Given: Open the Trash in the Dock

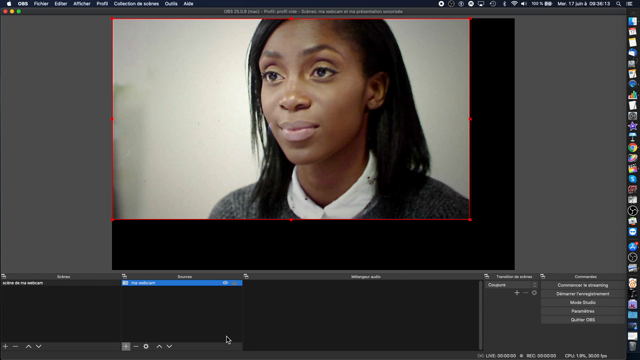Looking at the screenshot, I should (632, 346).
